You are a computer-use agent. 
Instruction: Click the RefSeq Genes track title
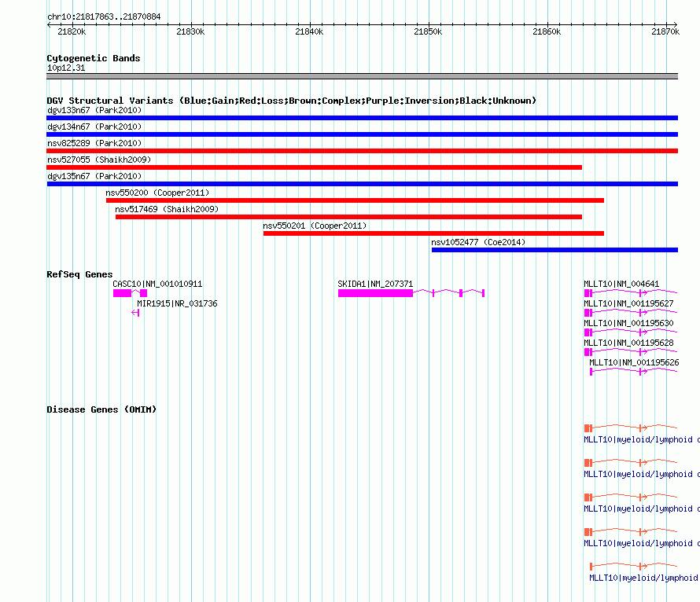point(79,274)
